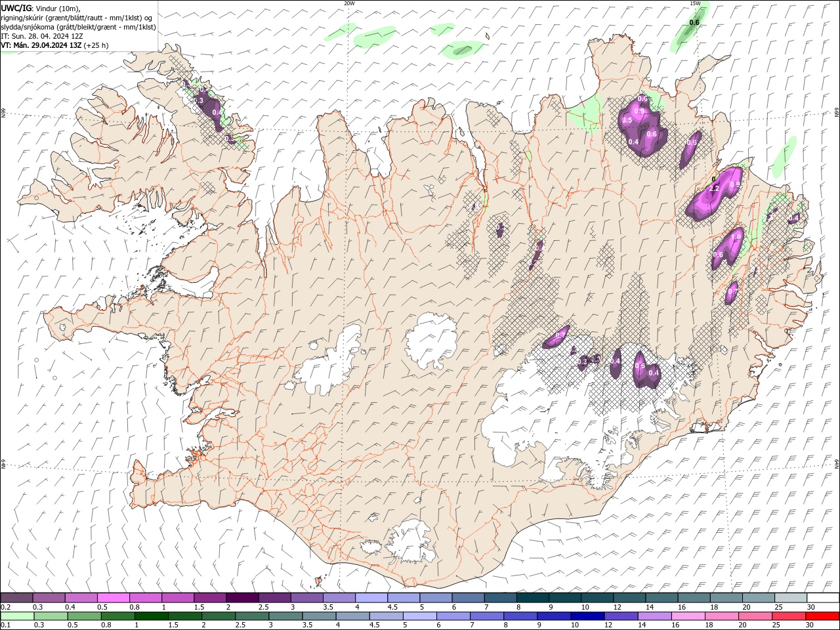The image size is (840, 630).
Task: Click the grey 20 mm snow scale swatch
Action: (x=759, y=598)
